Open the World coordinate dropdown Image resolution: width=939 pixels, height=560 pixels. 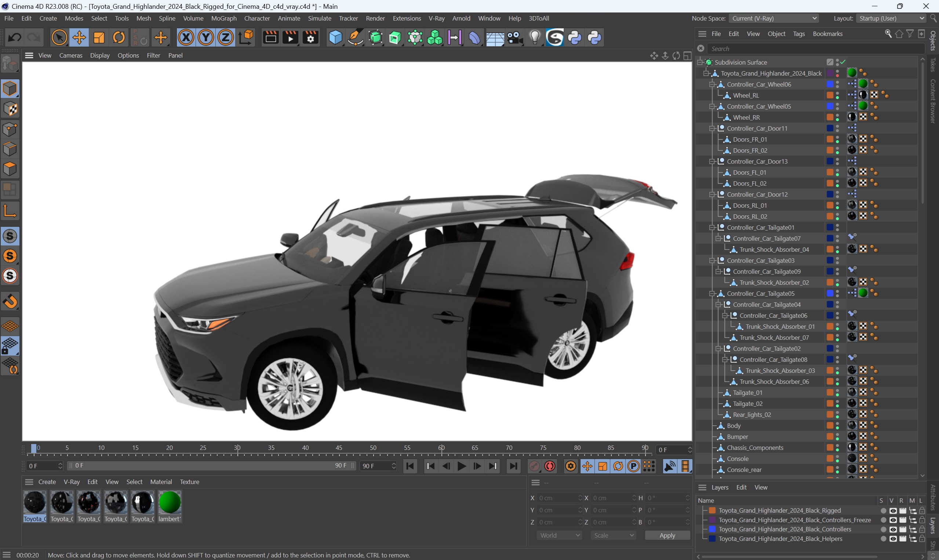pos(559,535)
